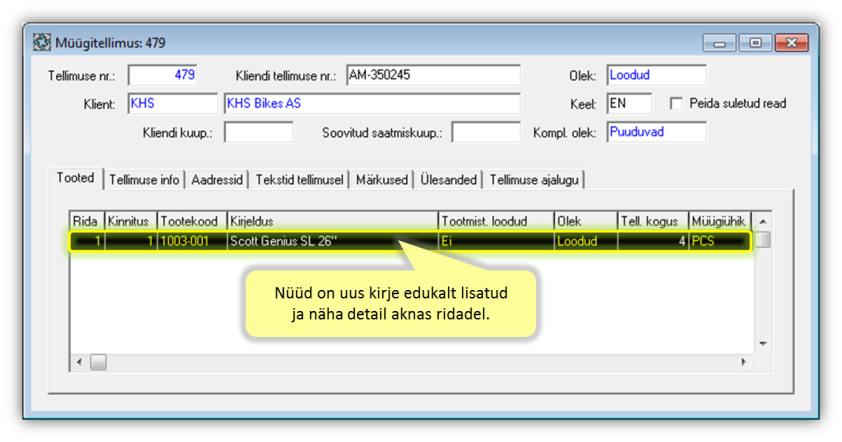Click the KHS Bikes AS name field

click(372, 104)
